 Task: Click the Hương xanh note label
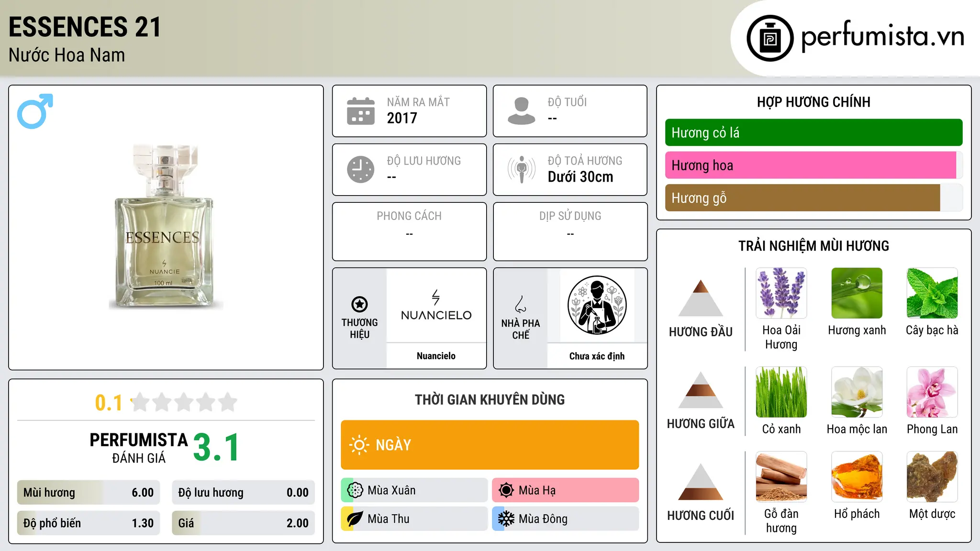click(857, 330)
